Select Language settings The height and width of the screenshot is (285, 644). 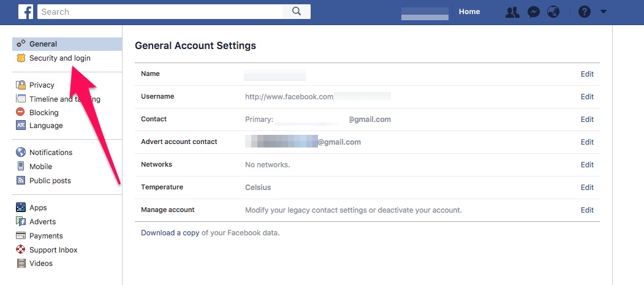pos(46,126)
